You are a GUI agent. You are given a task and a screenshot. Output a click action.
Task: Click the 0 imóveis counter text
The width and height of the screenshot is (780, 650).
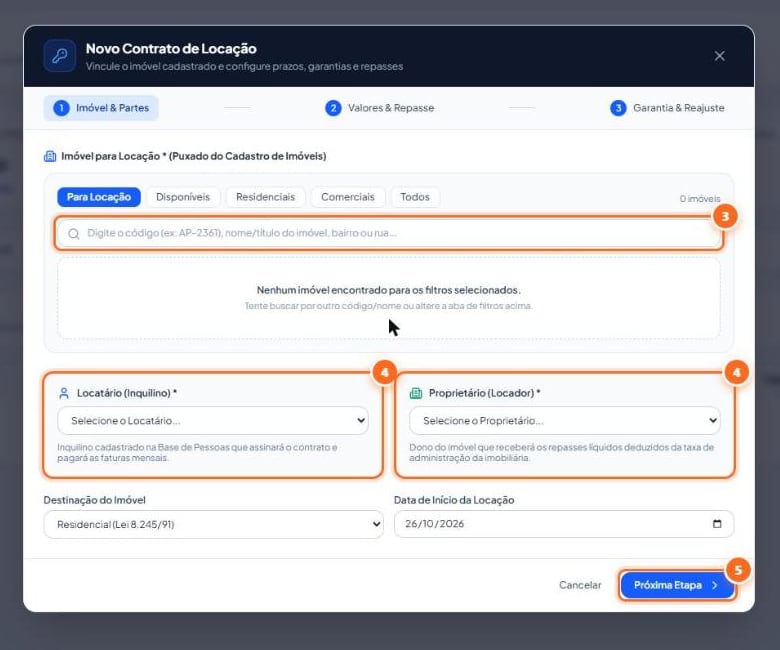(x=700, y=198)
